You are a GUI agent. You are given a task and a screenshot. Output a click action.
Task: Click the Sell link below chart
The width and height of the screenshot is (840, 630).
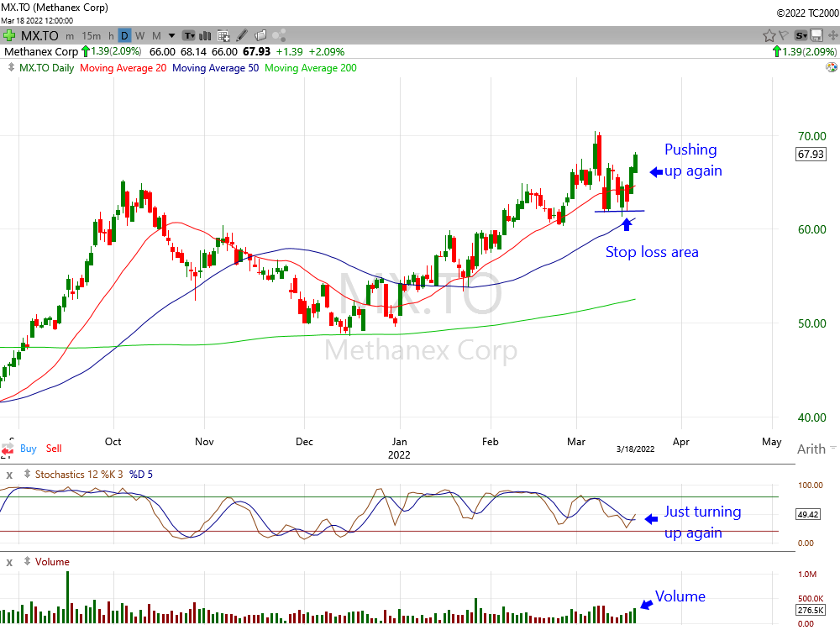coord(54,449)
